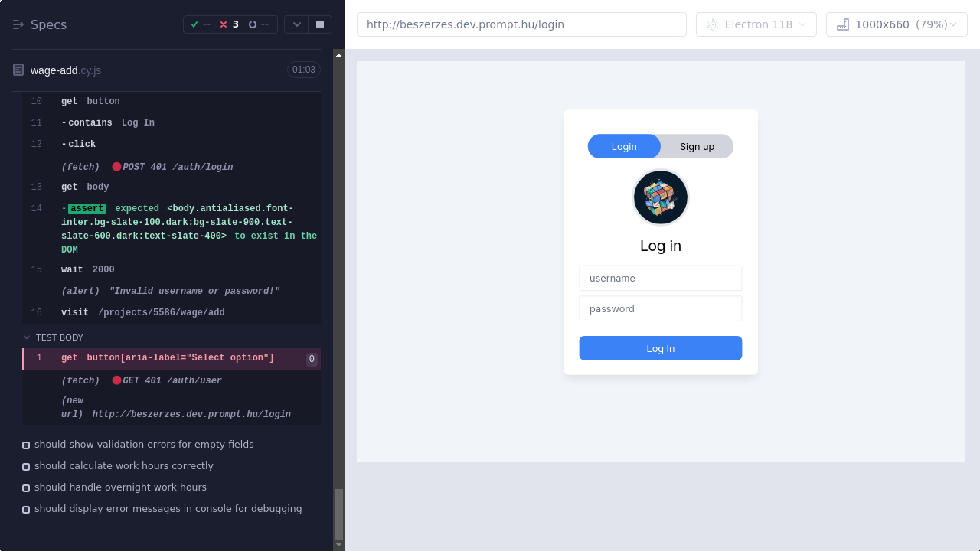Click the stop test run button
The height and width of the screenshot is (551, 980).
pos(320,24)
